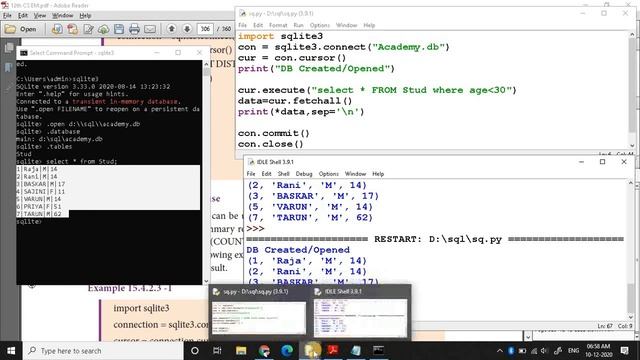This screenshot has height=360, width=640.
Task: Click the page number field showing 106
Action: click(205, 29)
